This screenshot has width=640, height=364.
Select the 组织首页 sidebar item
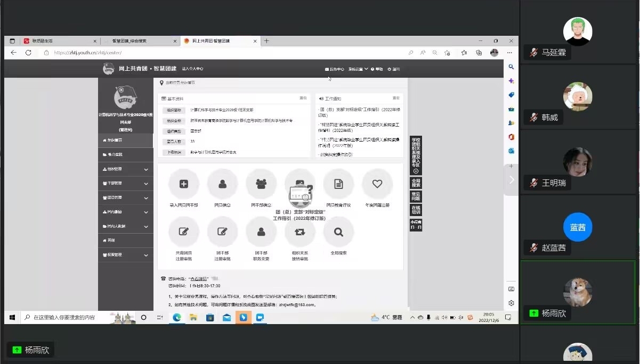tap(126, 140)
